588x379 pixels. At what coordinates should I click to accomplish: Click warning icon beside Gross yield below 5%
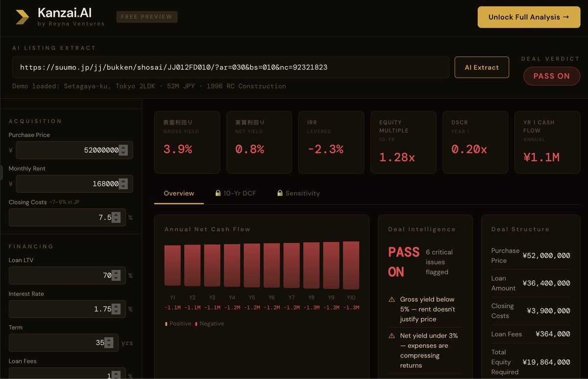tap(392, 299)
